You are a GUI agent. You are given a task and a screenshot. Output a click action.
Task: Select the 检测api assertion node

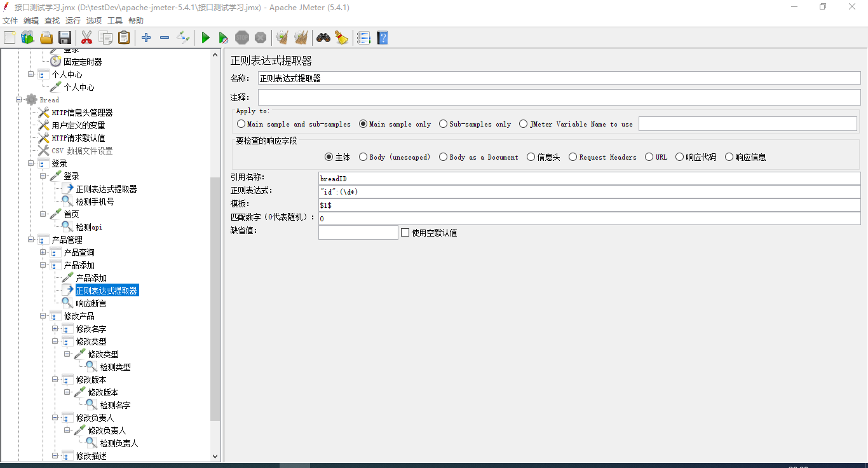[x=89, y=227]
